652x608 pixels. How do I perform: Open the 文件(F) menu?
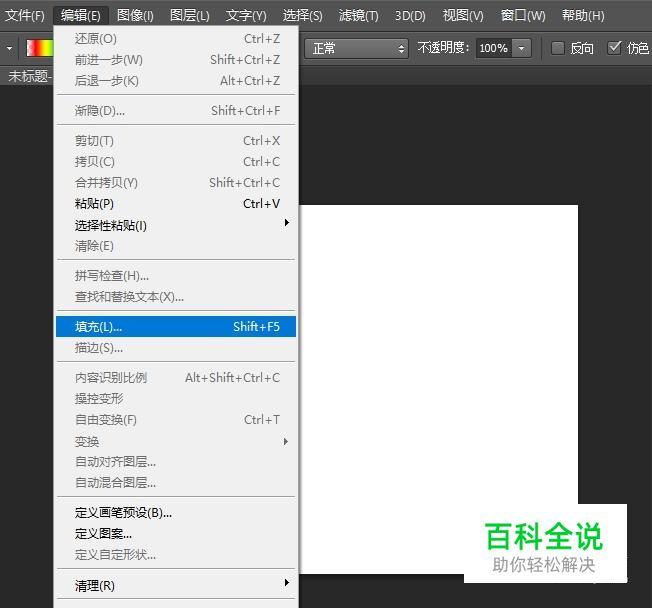(25, 16)
